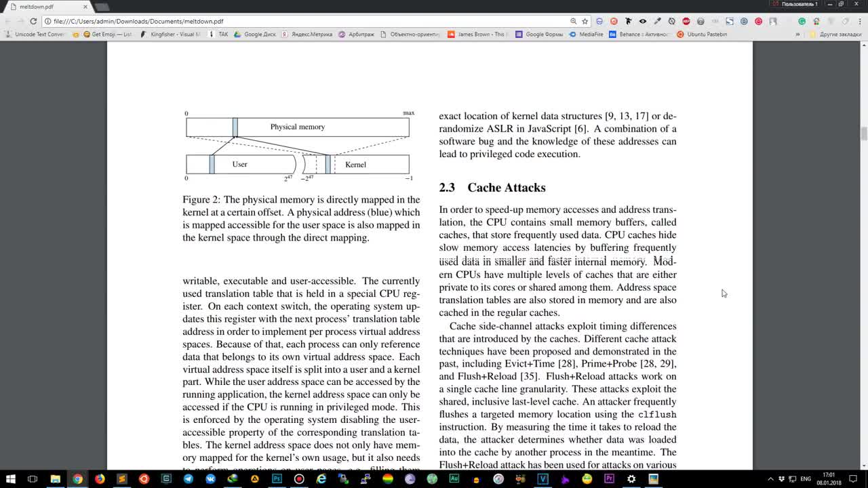868x488 pixels.
Task: Click the 'User' label in Figure 2
Action: tap(240, 164)
